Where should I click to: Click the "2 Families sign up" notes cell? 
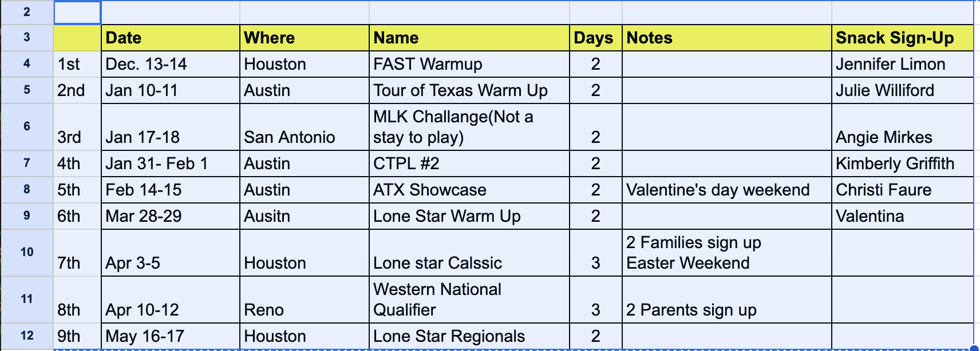(726, 253)
